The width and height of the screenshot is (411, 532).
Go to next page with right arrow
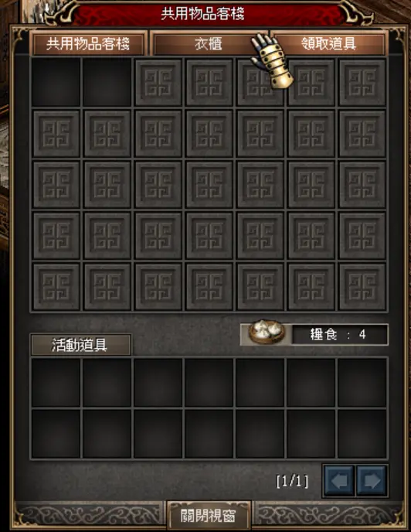[x=372, y=480]
